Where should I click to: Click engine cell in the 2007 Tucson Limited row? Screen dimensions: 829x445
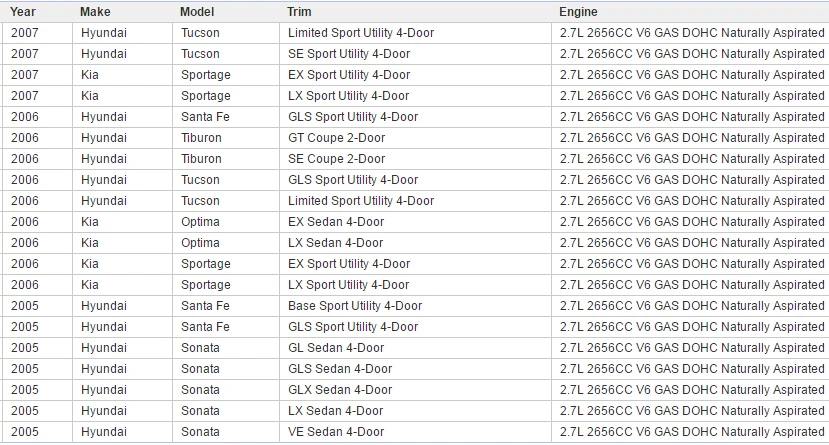coord(692,33)
